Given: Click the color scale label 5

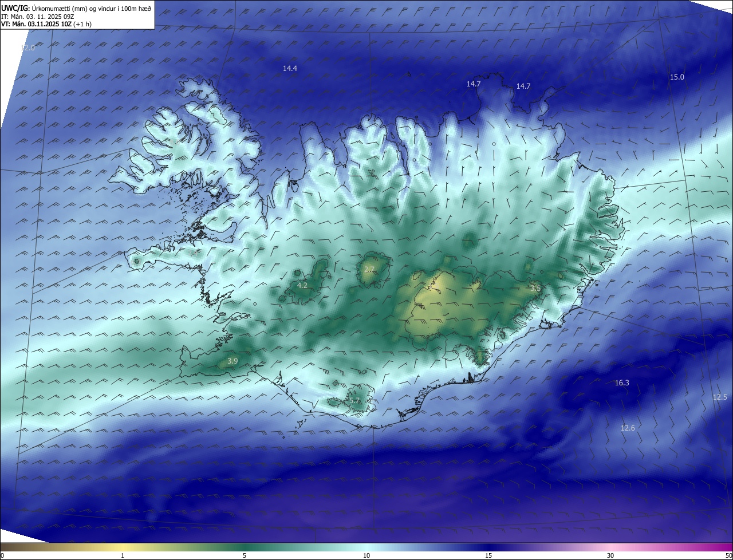Looking at the screenshot, I should (245, 555).
